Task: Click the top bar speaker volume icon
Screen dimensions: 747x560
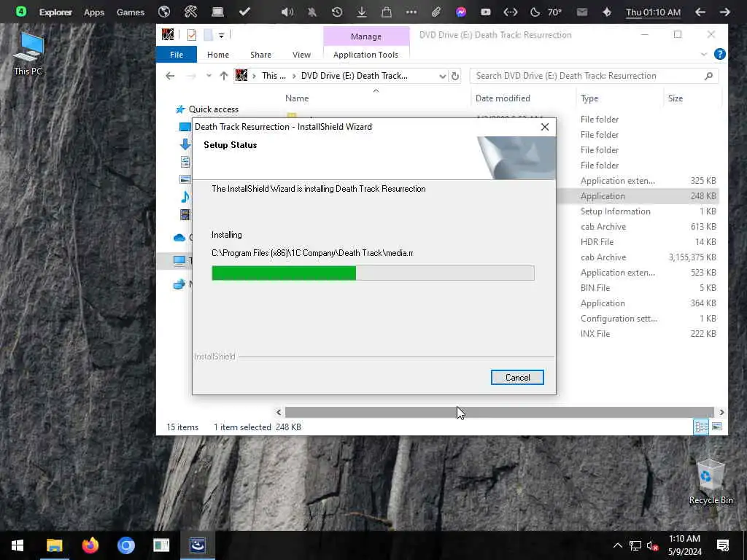Action: coord(287,12)
